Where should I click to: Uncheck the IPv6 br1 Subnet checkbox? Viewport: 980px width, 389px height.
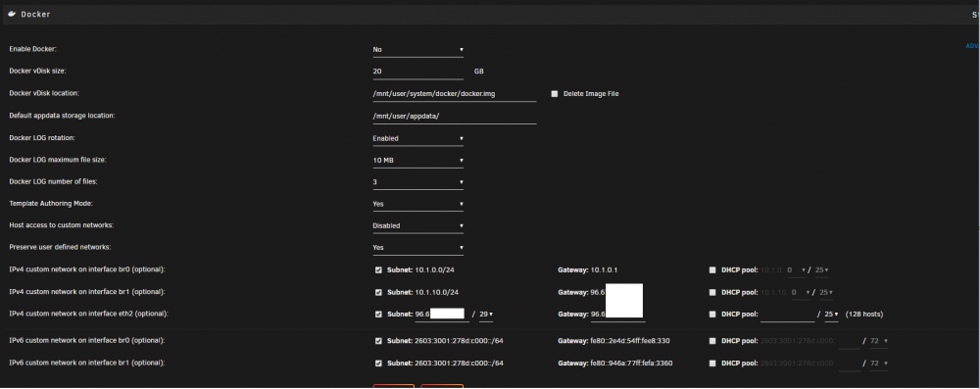coord(378,364)
